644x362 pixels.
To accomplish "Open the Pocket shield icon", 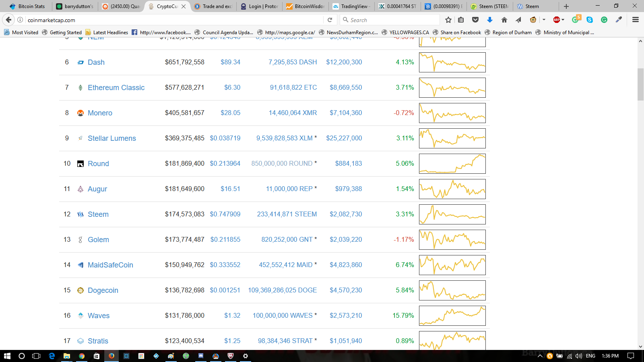I will [x=475, y=20].
